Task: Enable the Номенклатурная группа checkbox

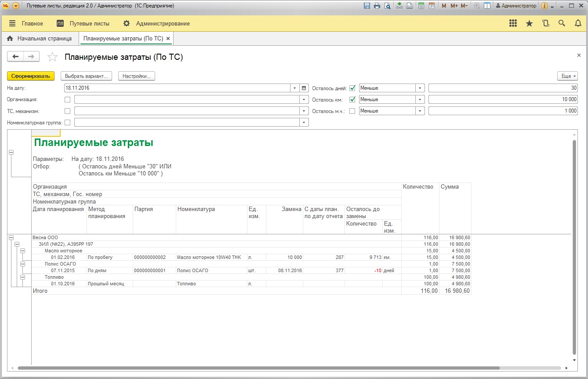Action: tap(67, 122)
